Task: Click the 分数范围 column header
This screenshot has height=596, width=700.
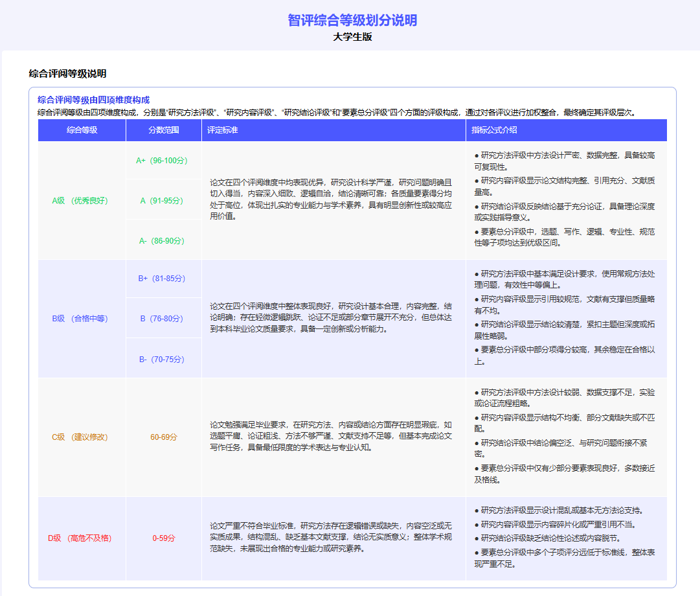Action: coord(164,130)
